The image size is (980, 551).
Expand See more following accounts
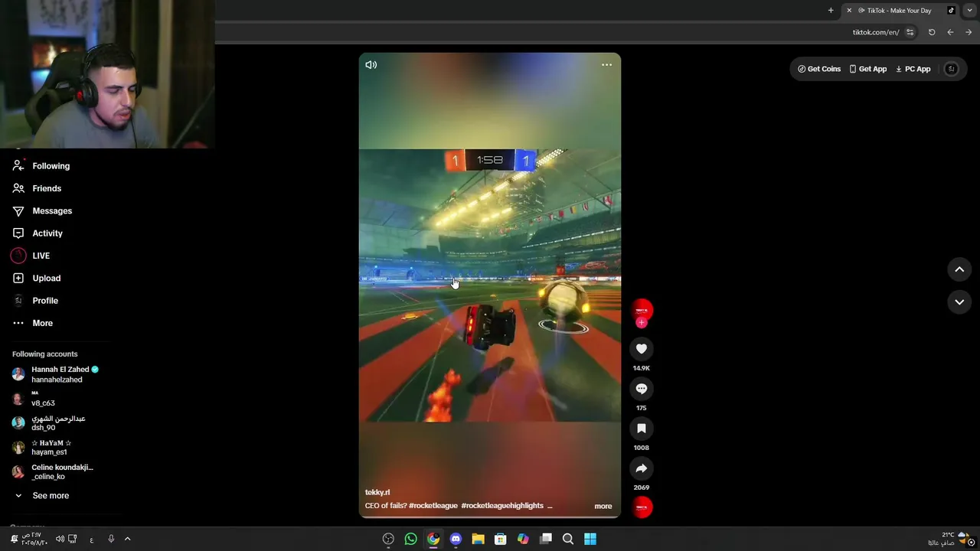(41, 496)
